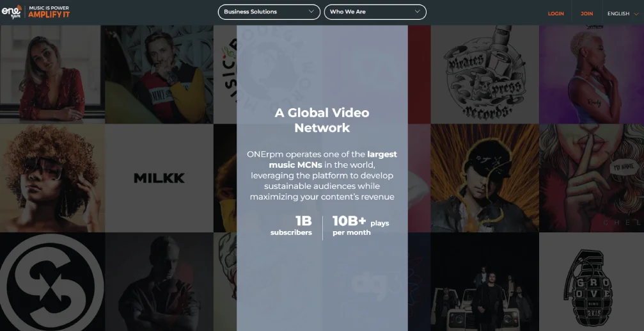Open the purple background blonde artist tile
This screenshot has width=644, height=331.
[592, 74]
